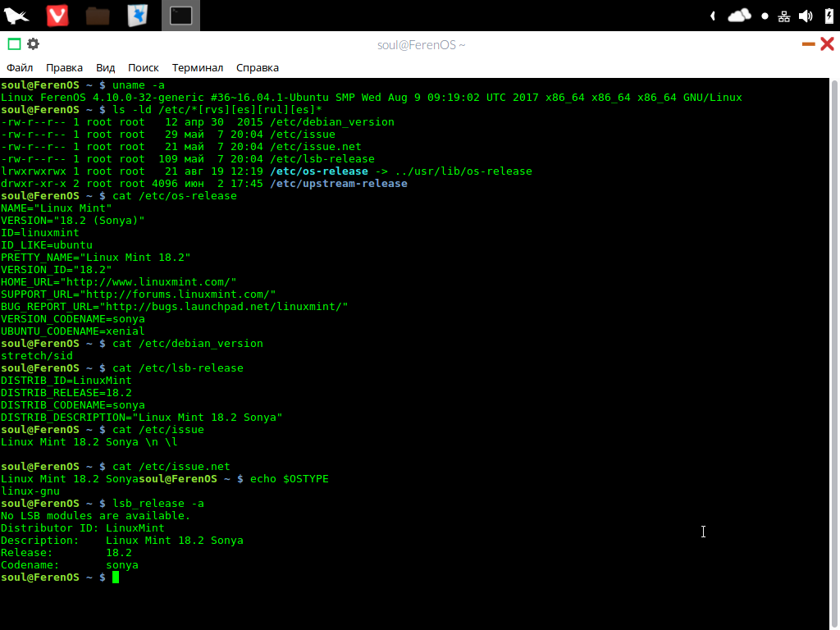
Task: Click the line DISTRIB_RELEASE=18.2
Action: pyautogui.click(x=66, y=393)
